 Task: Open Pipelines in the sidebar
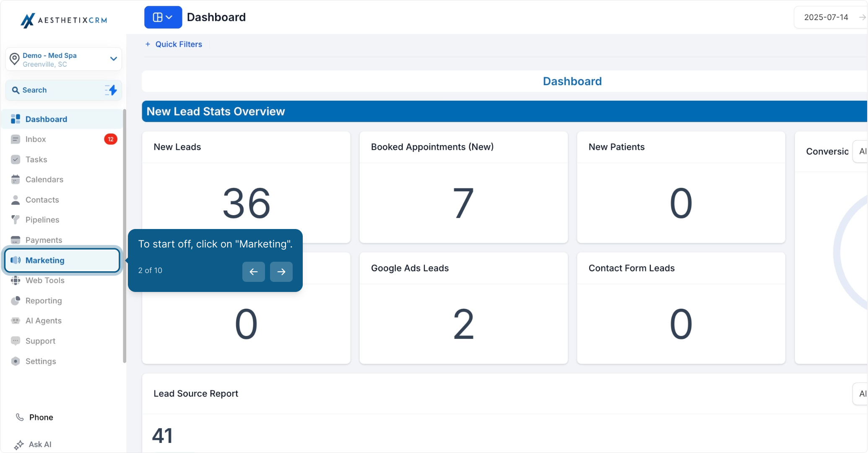pyautogui.click(x=62, y=220)
